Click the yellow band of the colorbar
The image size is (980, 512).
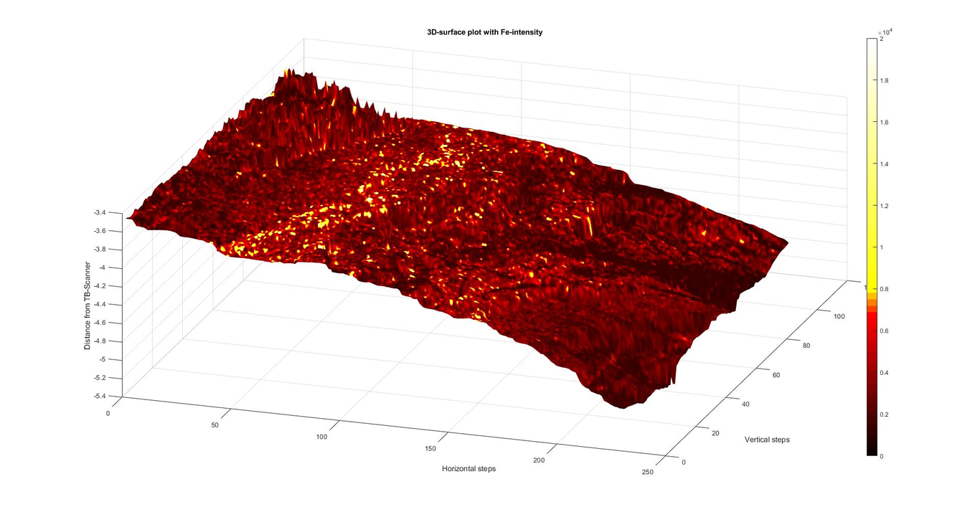coord(871,265)
